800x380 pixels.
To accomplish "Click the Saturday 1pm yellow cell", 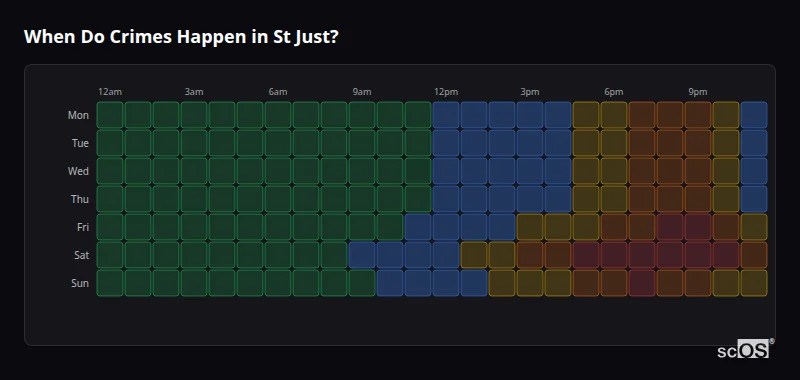I will coord(474,255).
